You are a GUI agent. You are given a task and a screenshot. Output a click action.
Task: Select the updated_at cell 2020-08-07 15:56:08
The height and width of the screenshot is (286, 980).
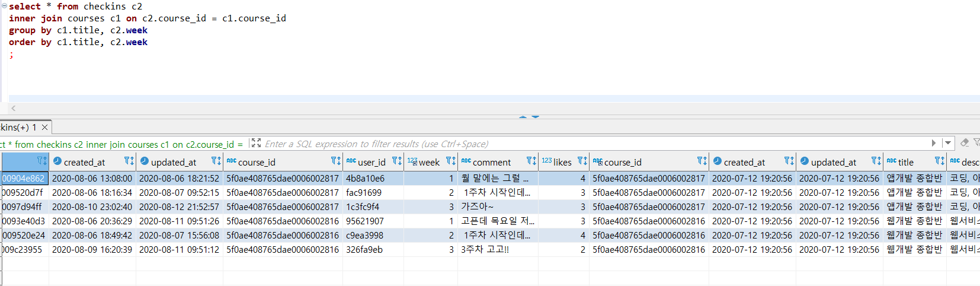pyautogui.click(x=180, y=235)
